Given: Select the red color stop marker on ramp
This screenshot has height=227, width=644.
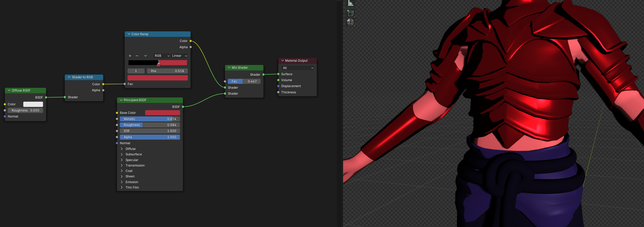Looking at the screenshot, I should [159, 64].
